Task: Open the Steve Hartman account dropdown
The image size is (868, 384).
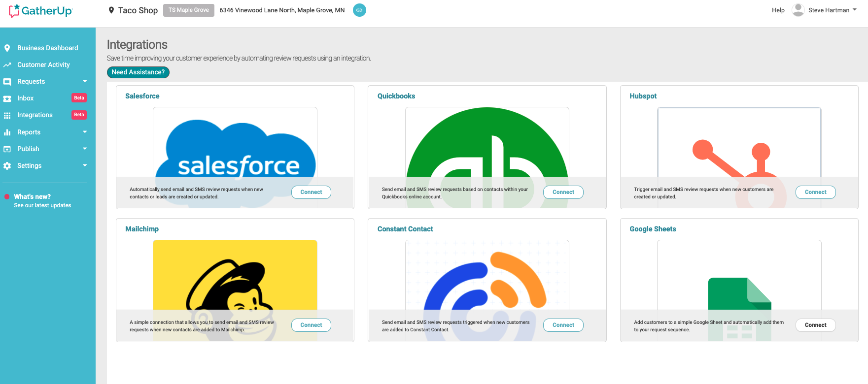Action: 854,10
